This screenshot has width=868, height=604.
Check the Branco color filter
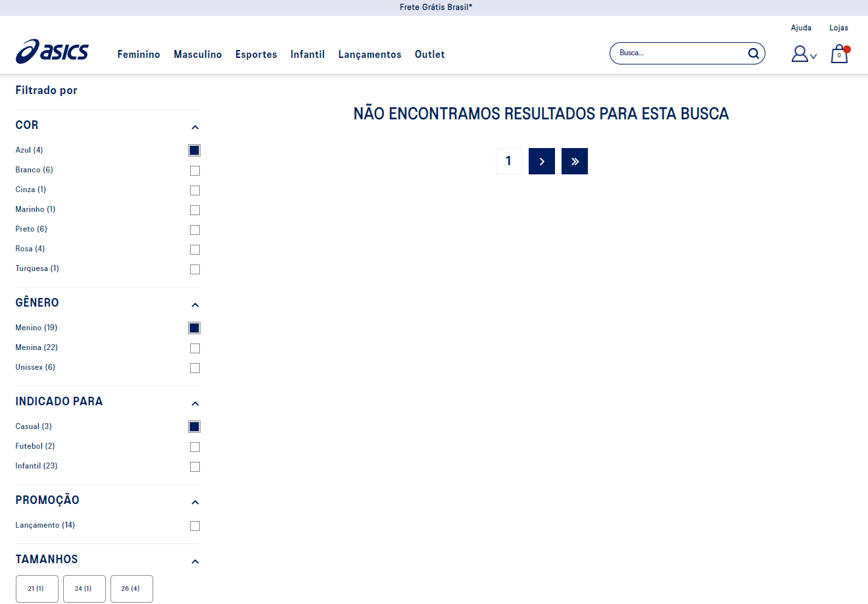coord(195,170)
